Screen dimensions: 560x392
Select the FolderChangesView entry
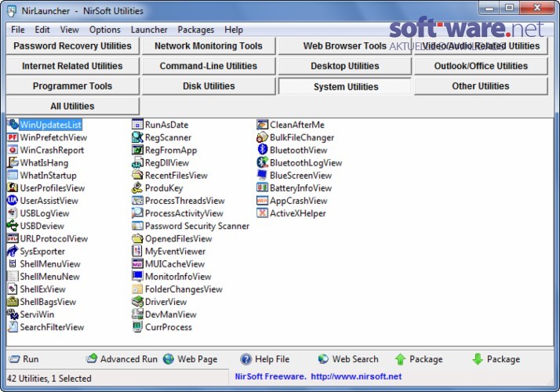pos(177,289)
